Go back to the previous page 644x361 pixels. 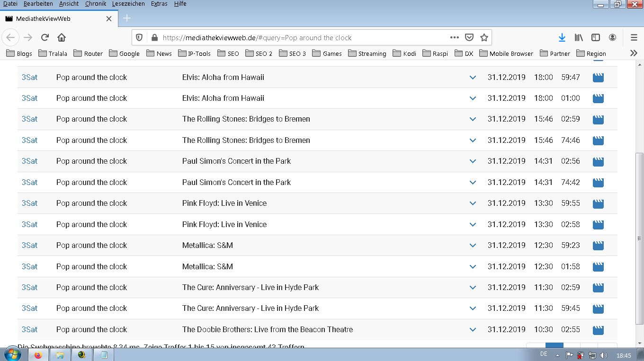11,37
